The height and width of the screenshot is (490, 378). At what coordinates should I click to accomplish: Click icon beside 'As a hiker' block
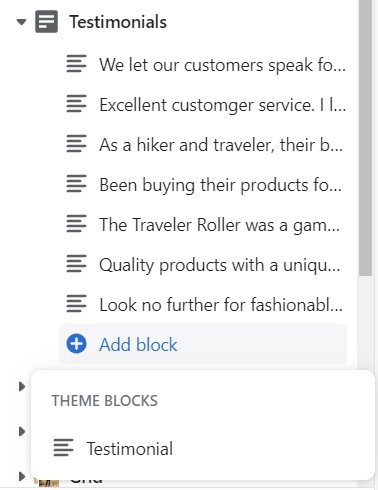76,144
